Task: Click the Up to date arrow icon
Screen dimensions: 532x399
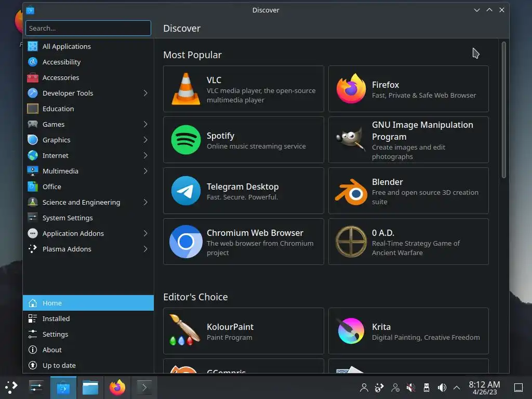Action: click(33, 365)
